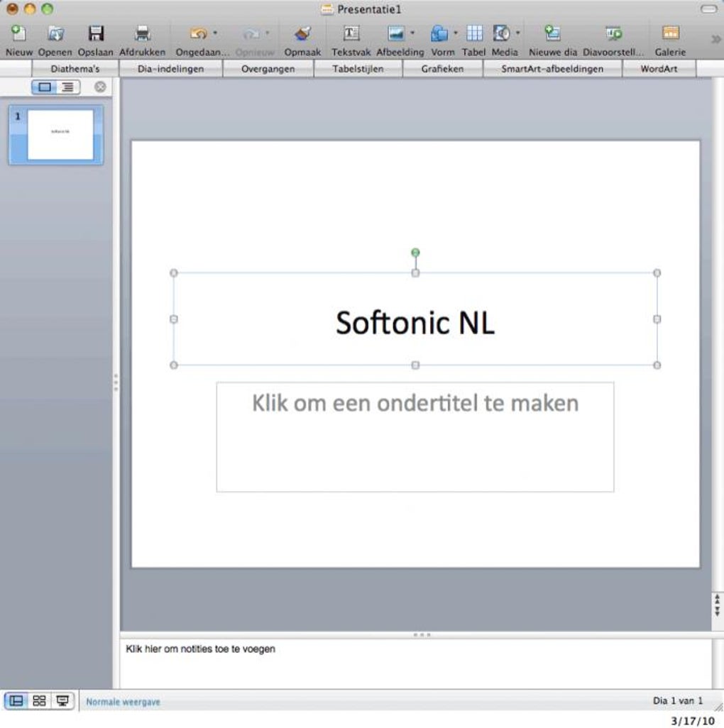
Task: Undo last action with Ongedaan icon
Action: pyautogui.click(x=198, y=33)
